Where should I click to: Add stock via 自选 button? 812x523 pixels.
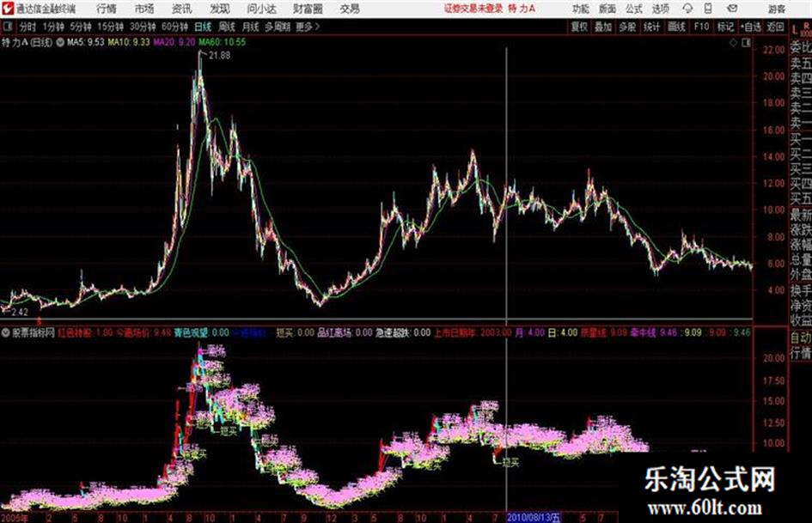pyautogui.click(x=751, y=27)
